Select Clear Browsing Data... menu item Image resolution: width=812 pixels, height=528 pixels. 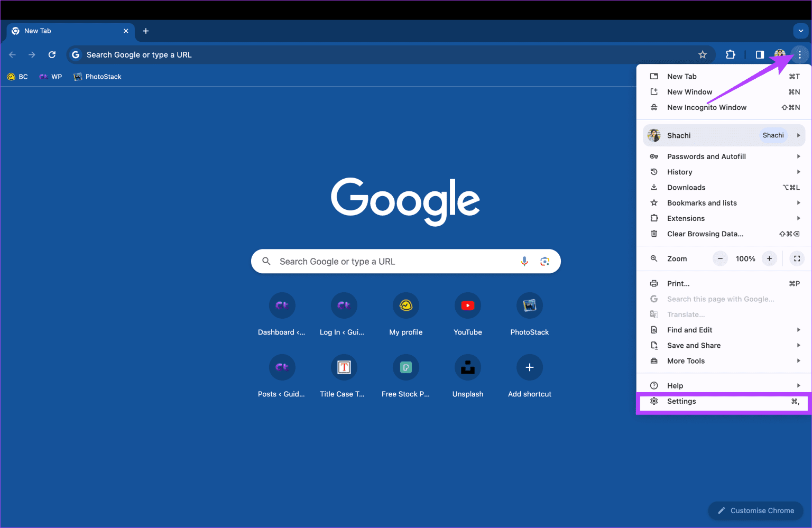coord(724,234)
